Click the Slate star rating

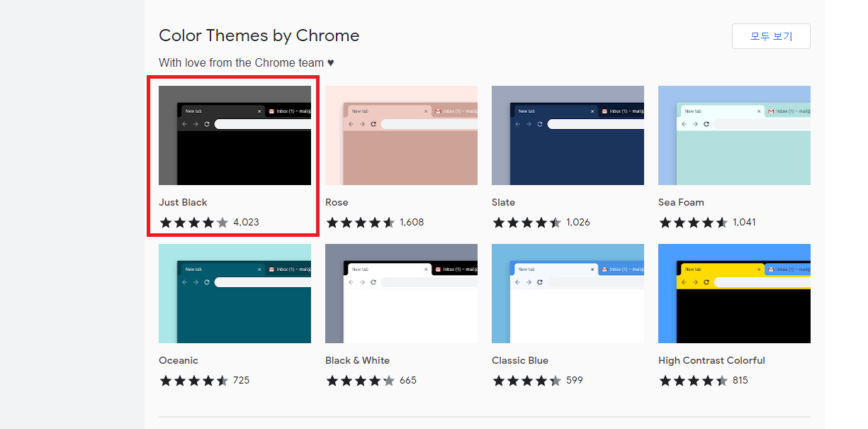pyautogui.click(x=527, y=222)
